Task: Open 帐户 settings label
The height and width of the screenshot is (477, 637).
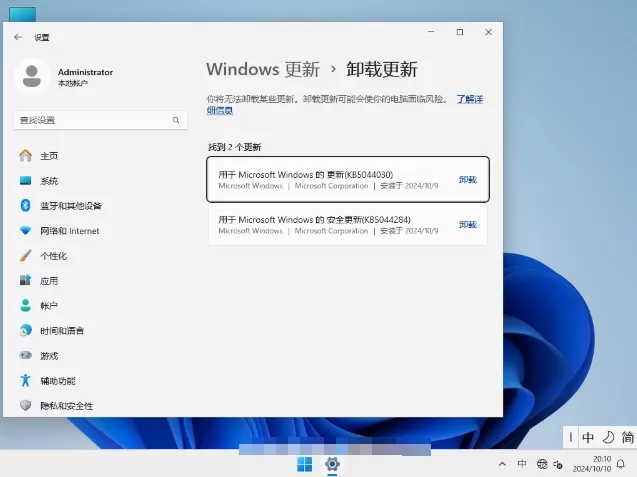Action: click(x=49, y=306)
